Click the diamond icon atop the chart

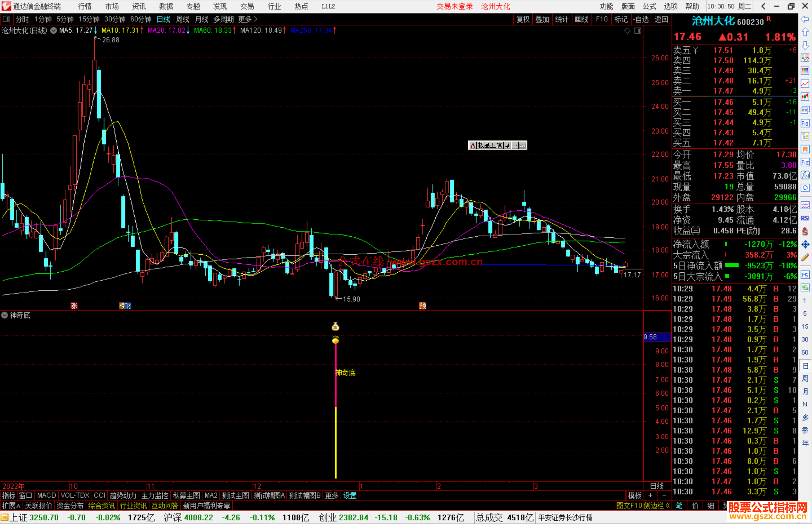[x=627, y=31]
